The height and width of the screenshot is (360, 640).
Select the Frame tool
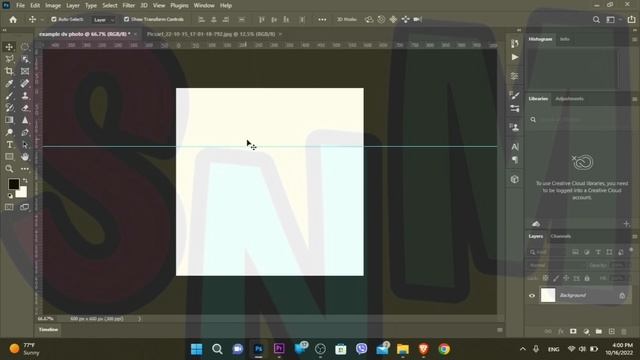[25, 71]
